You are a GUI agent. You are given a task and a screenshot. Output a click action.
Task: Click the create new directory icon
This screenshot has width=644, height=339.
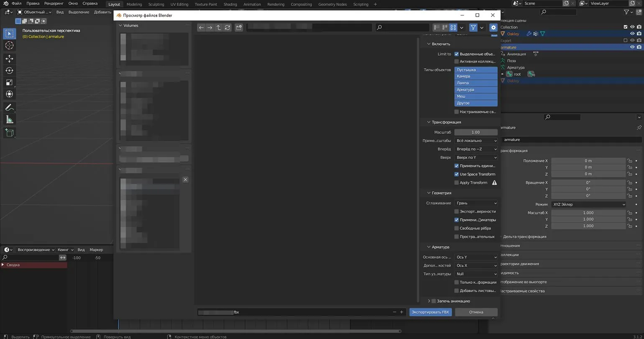239,28
